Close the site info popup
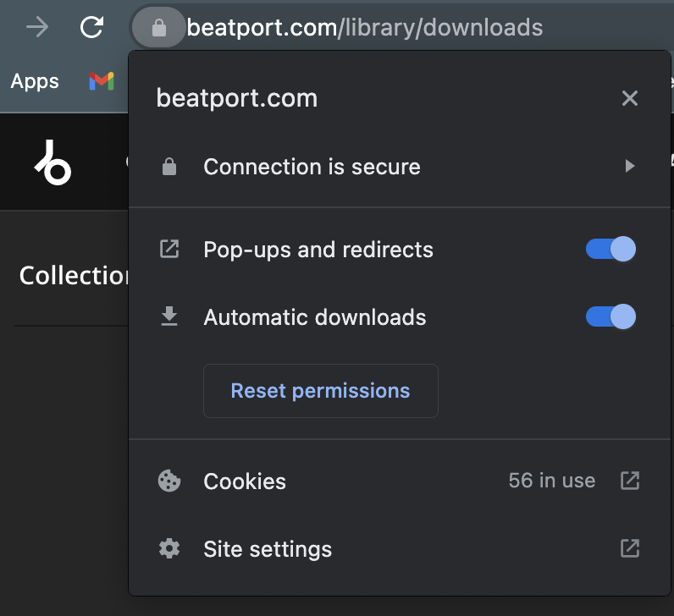674x616 pixels. 630,98
